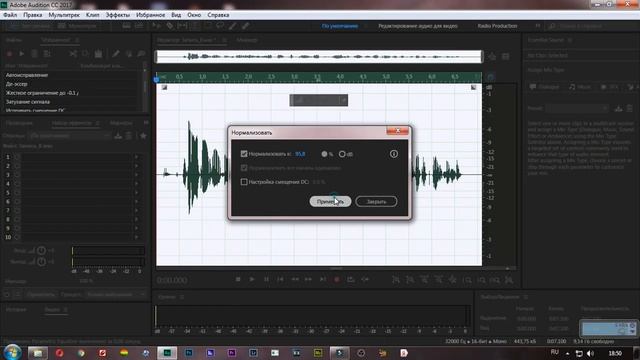Switch to Radio Production workspace
Screen dimensions: 640x360
pos(497,26)
